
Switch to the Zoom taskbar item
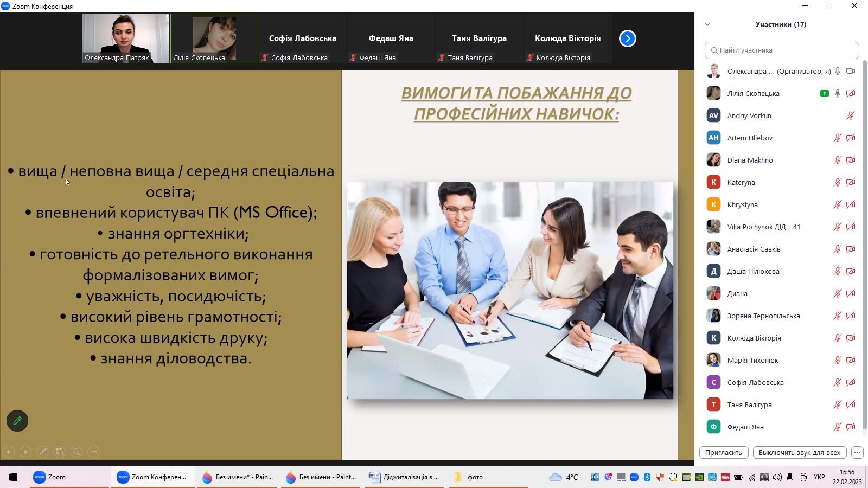pos(69,477)
